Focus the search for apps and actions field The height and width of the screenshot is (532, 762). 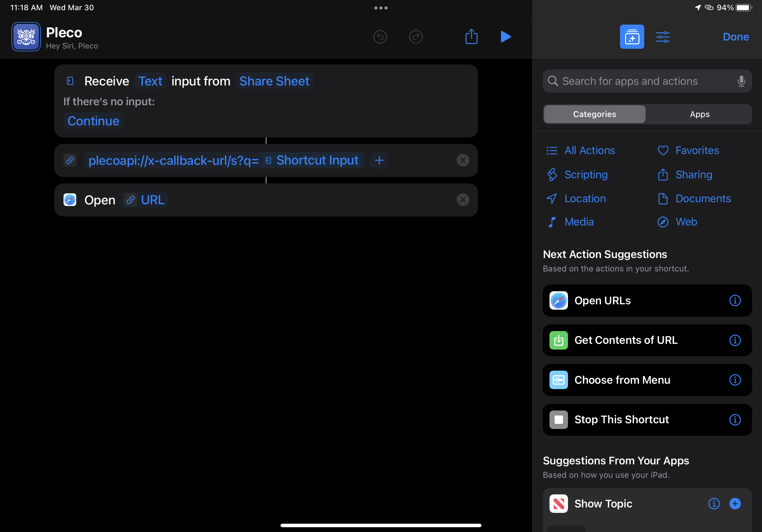click(647, 81)
